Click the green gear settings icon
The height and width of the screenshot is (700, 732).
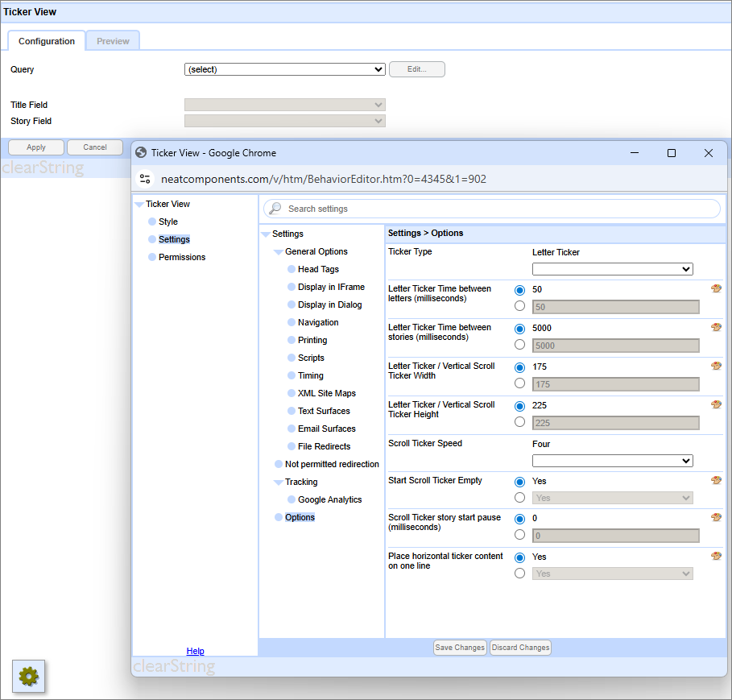pos(29,677)
